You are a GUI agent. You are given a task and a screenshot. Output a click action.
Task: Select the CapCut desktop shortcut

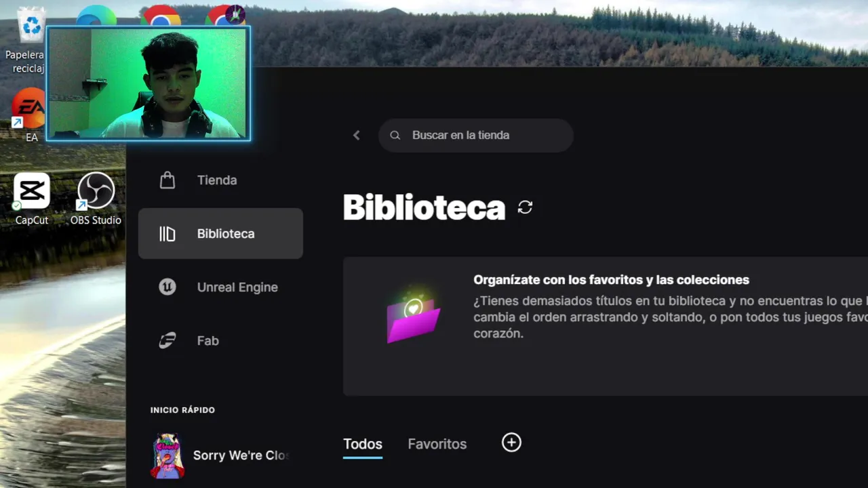coord(32,198)
